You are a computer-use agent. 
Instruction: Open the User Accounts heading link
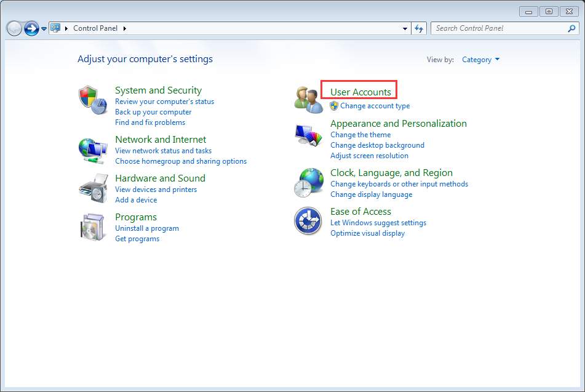360,92
